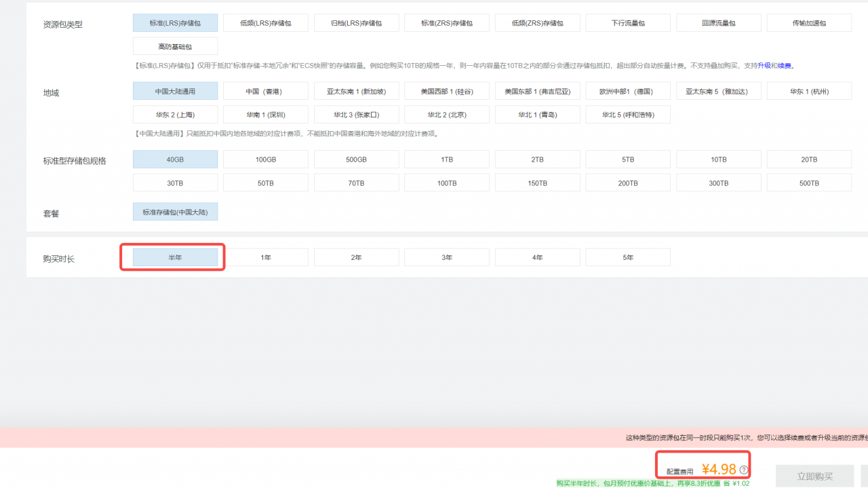Set purchase duration to 半年
The image size is (868, 488).
coord(175,257)
